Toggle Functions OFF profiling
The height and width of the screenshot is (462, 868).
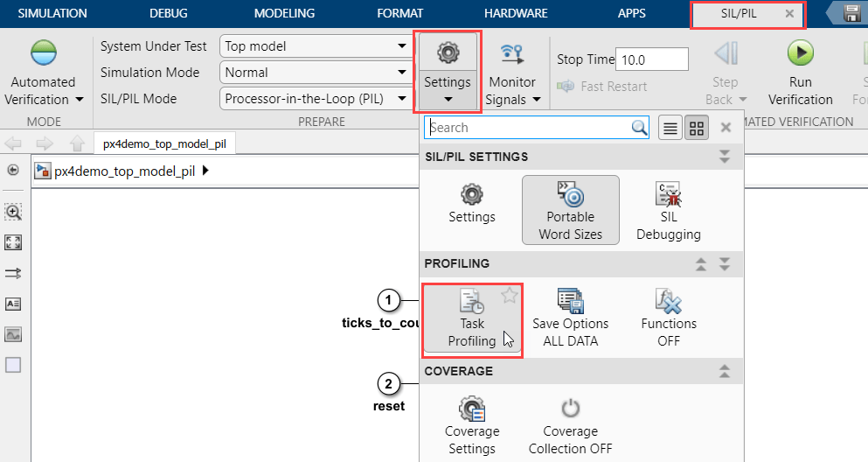point(668,317)
